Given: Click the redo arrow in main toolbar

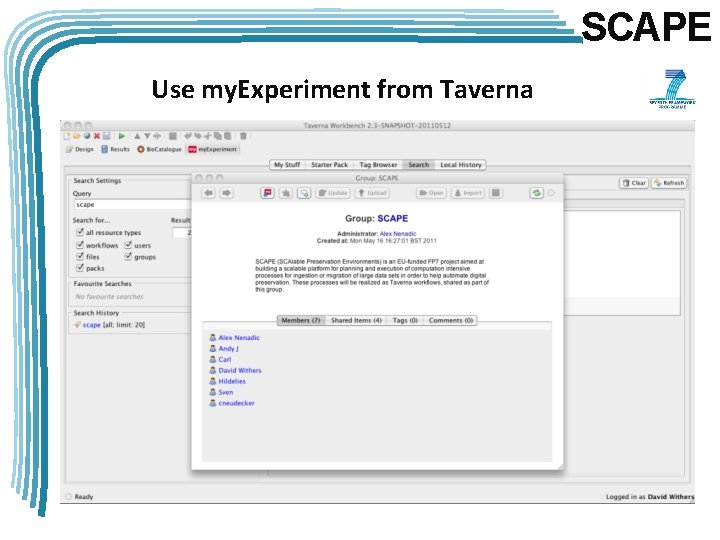Looking at the screenshot, I should click(197, 136).
